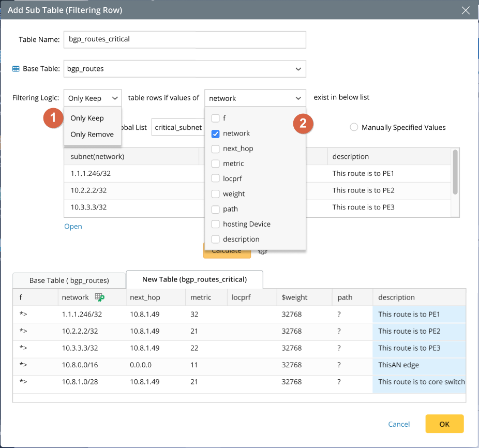
Task: Click the global list table scrollbar
Action: 455,172
